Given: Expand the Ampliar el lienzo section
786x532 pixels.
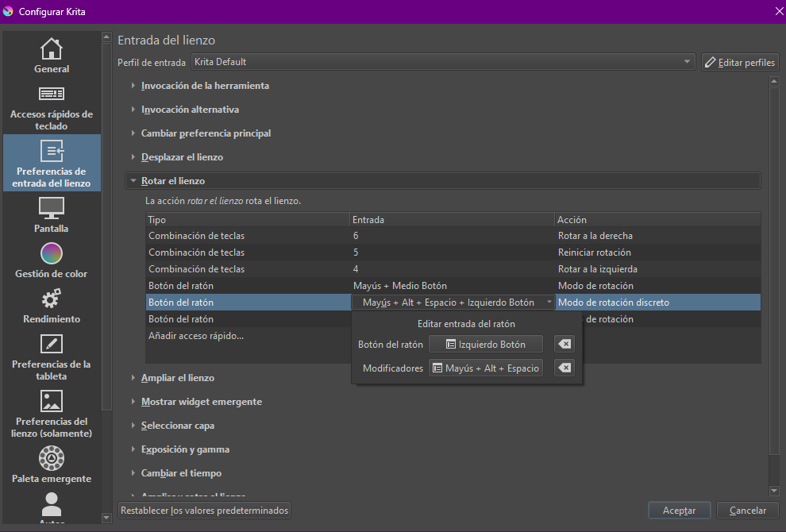Looking at the screenshot, I should 177,378.
